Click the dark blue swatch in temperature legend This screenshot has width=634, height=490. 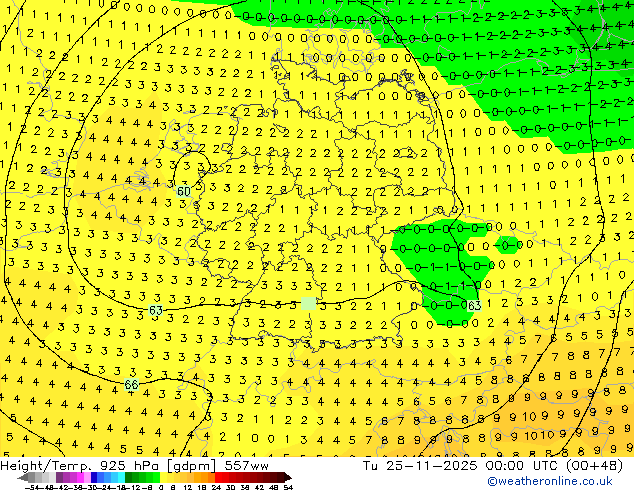tap(94, 478)
